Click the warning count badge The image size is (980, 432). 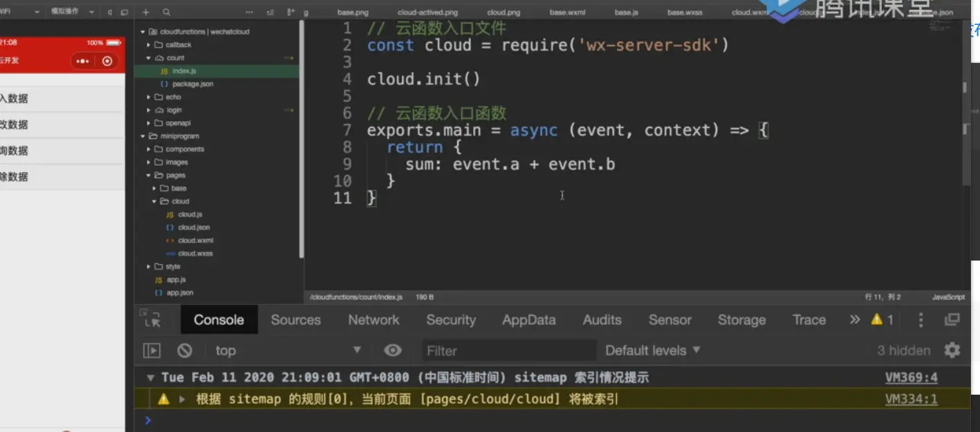coord(882,319)
